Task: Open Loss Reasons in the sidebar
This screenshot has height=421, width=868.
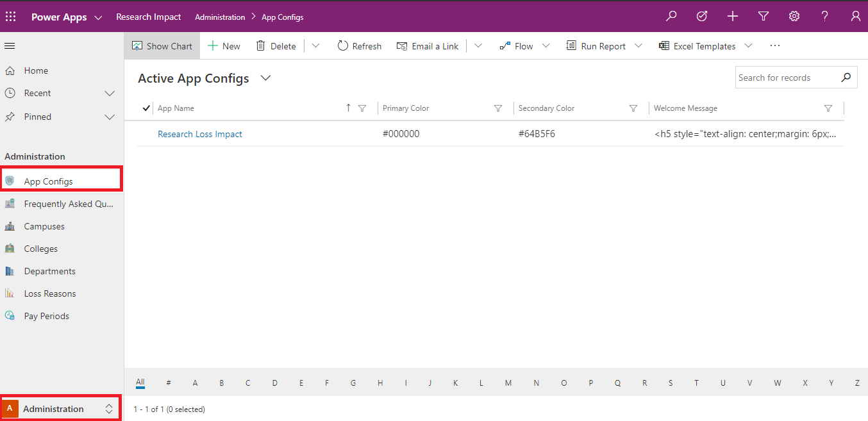Action: point(62,293)
